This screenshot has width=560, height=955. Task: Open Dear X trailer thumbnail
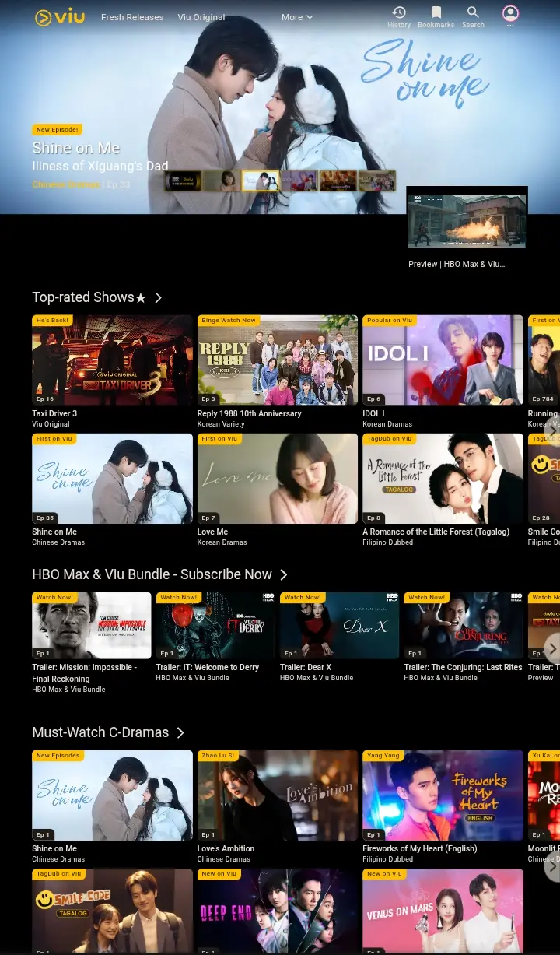tap(340, 626)
